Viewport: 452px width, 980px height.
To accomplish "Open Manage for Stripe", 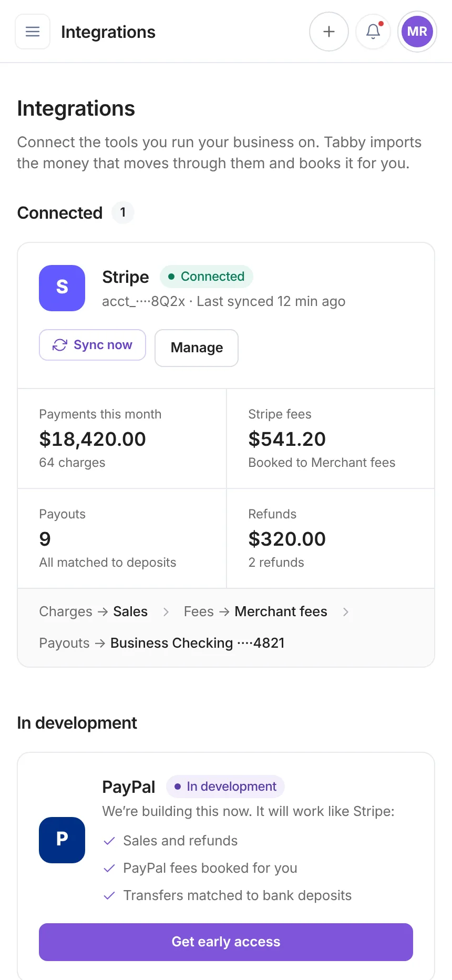I will coord(197,348).
